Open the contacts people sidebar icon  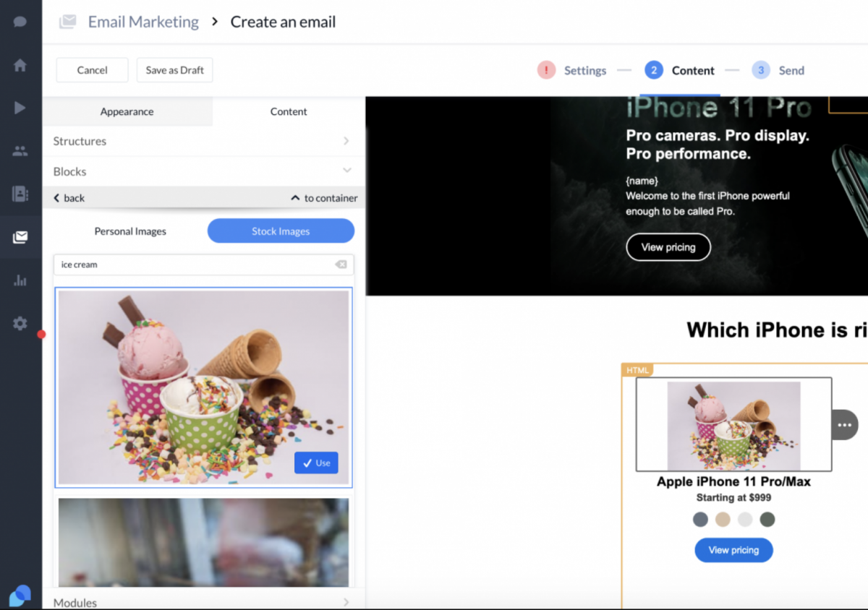point(20,151)
